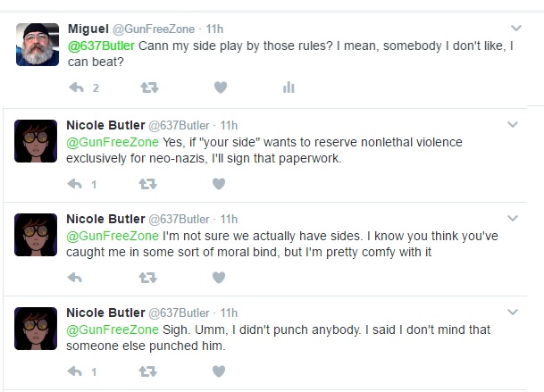Open dropdown chevron on Miguel's tweet
Viewport: 544px width, 392px height.
(x=516, y=28)
